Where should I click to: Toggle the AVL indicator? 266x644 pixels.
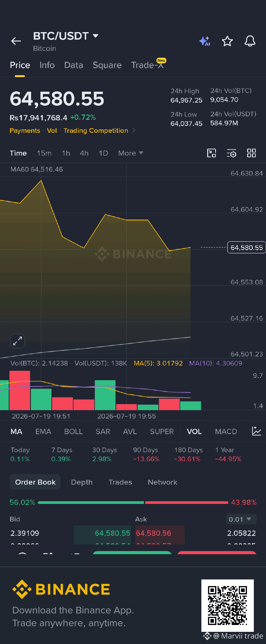pyautogui.click(x=130, y=431)
